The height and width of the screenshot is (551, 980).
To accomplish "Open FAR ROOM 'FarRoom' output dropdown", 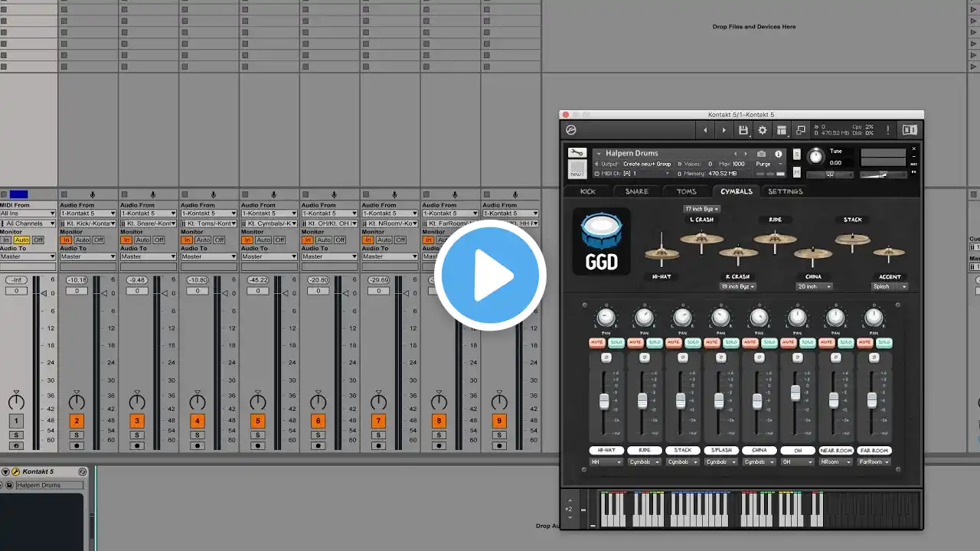I will coord(874,461).
